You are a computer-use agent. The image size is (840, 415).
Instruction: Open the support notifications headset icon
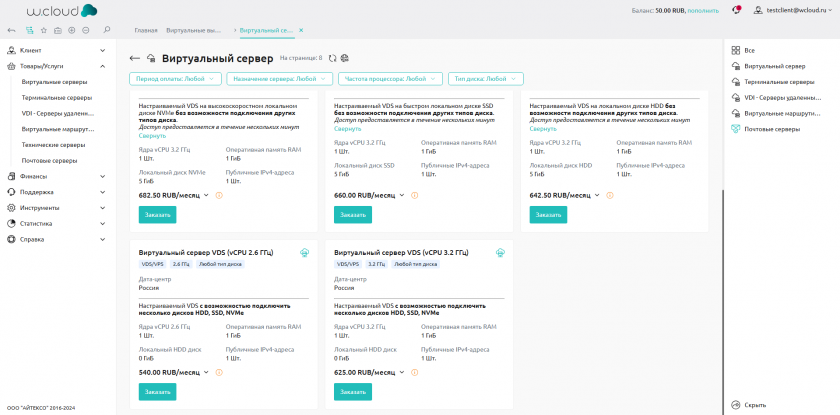coord(736,9)
